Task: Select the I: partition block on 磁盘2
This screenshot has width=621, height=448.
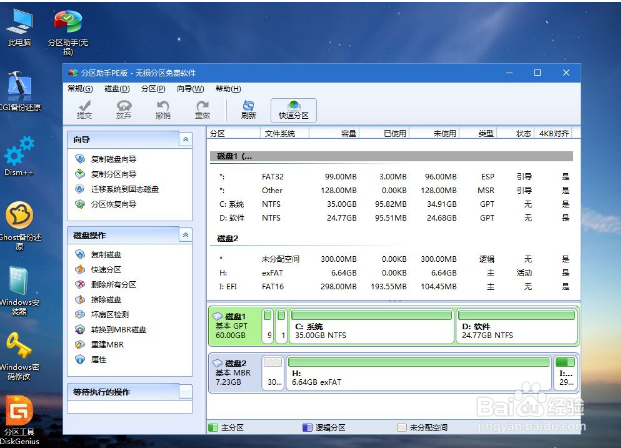Action: [x=565, y=373]
